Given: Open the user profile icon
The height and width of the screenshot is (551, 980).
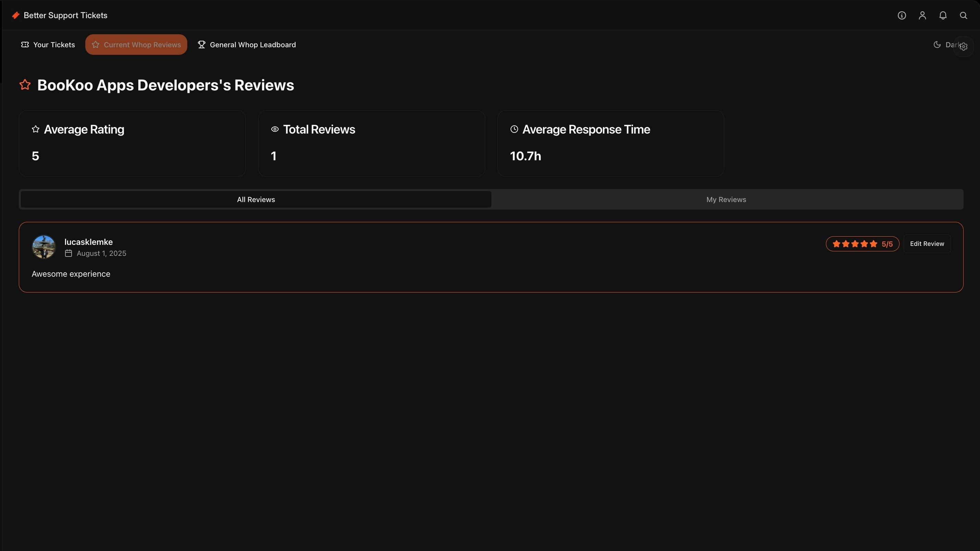Looking at the screenshot, I should pos(922,15).
